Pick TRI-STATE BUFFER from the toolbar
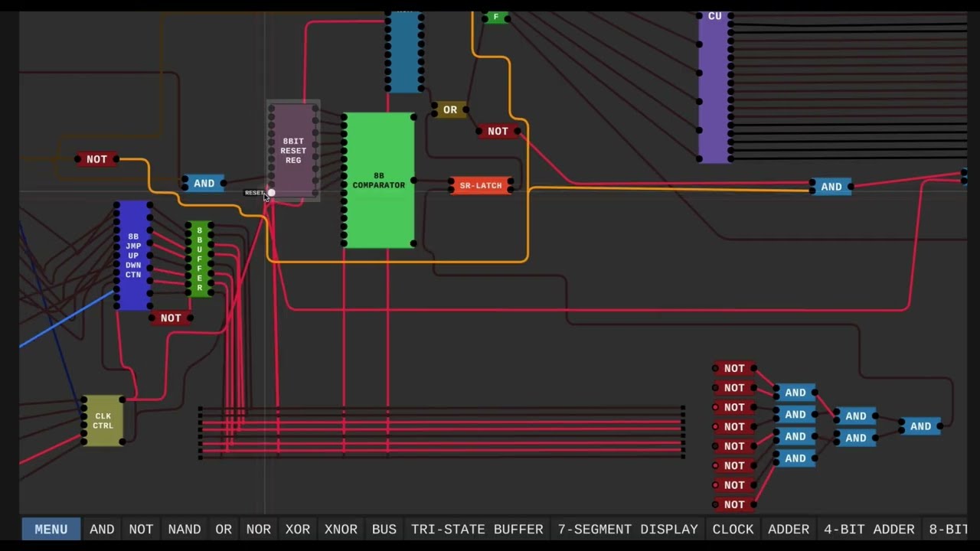The image size is (980, 551). (477, 529)
